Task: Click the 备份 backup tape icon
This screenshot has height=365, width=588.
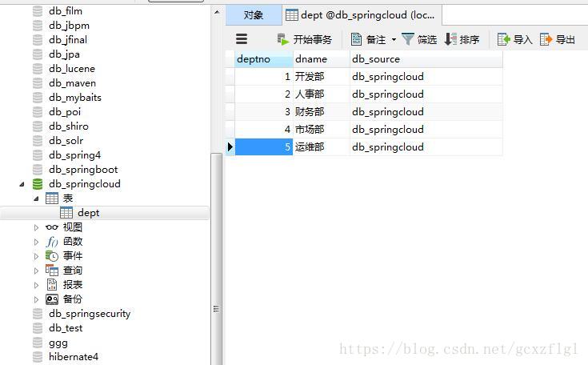Action: click(52, 299)
